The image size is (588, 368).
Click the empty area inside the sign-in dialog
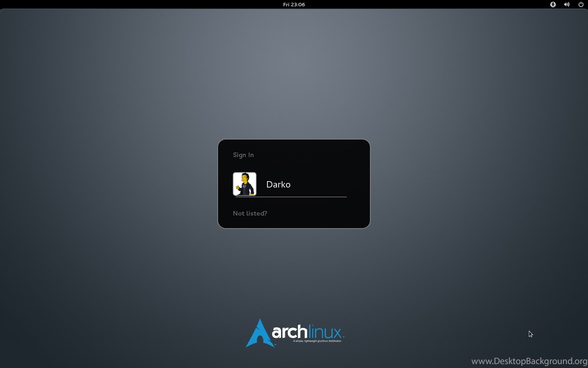tap(315, 158)
